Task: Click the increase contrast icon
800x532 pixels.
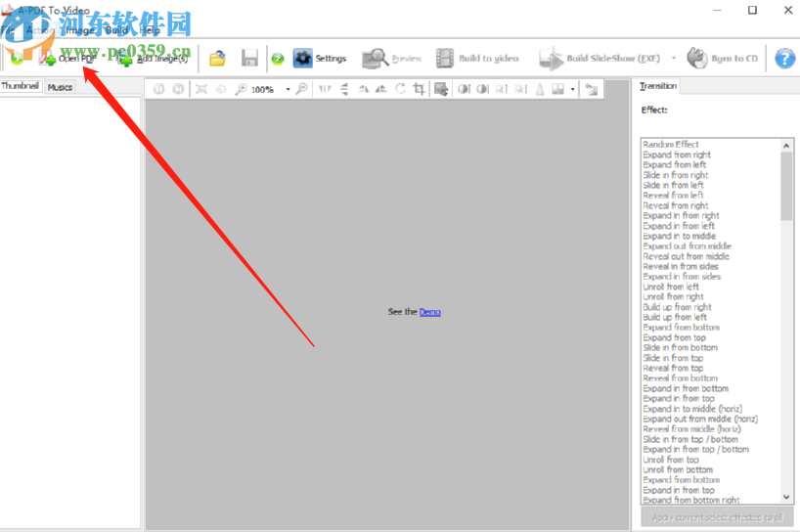Action: [464, 89]
